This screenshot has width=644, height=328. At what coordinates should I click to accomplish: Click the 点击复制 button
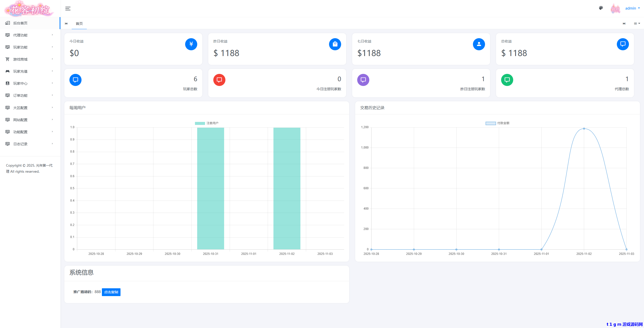pyautogui.click(x=111, y=292)
